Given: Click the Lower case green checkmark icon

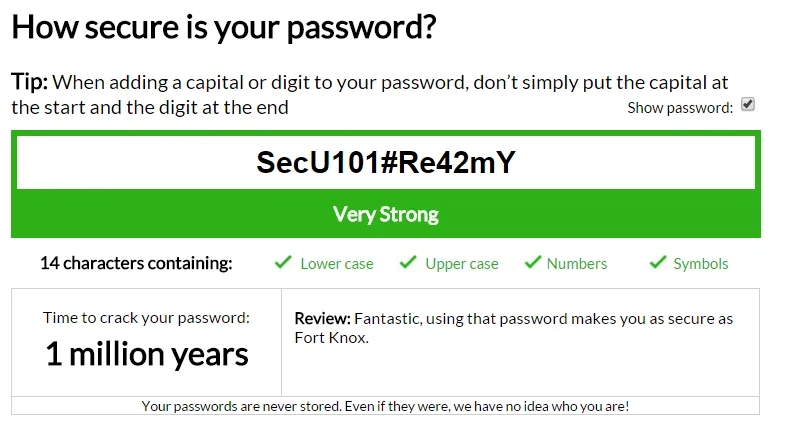Looking at the screenshot, I should coord(282,263).
